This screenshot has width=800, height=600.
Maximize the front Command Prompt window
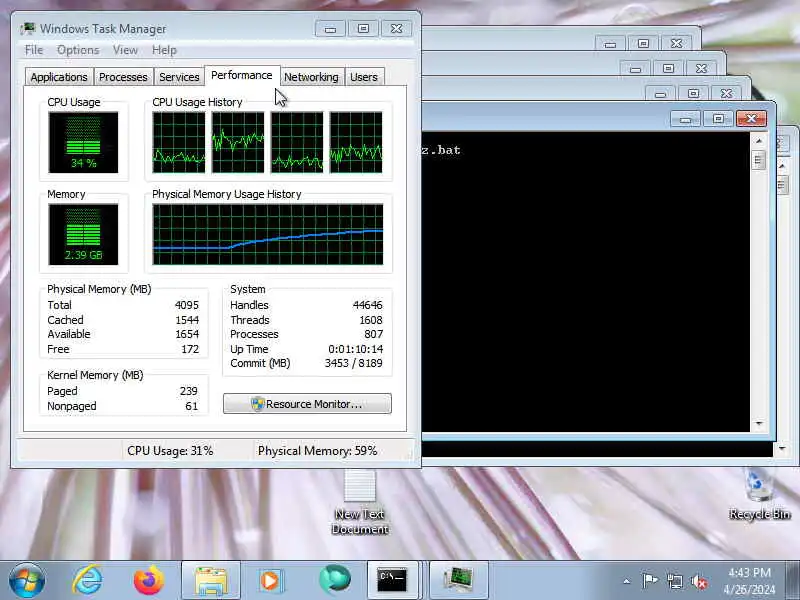[718, 119]
